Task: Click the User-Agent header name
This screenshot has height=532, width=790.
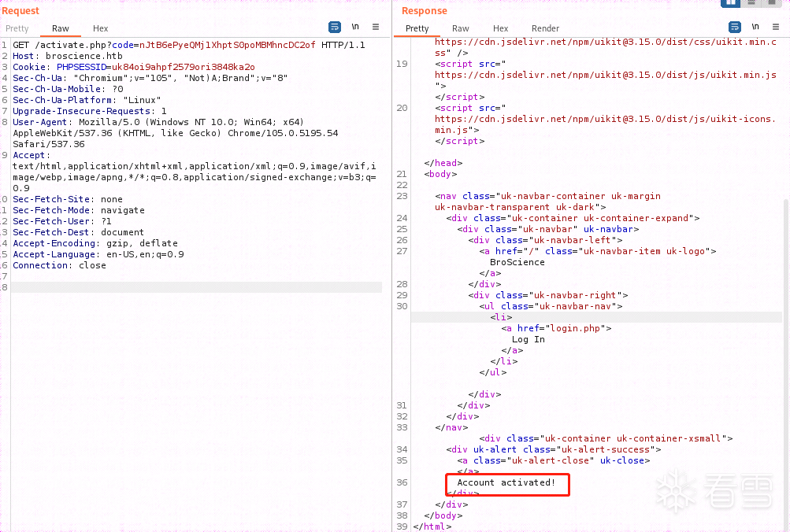Action: (40, 122)
